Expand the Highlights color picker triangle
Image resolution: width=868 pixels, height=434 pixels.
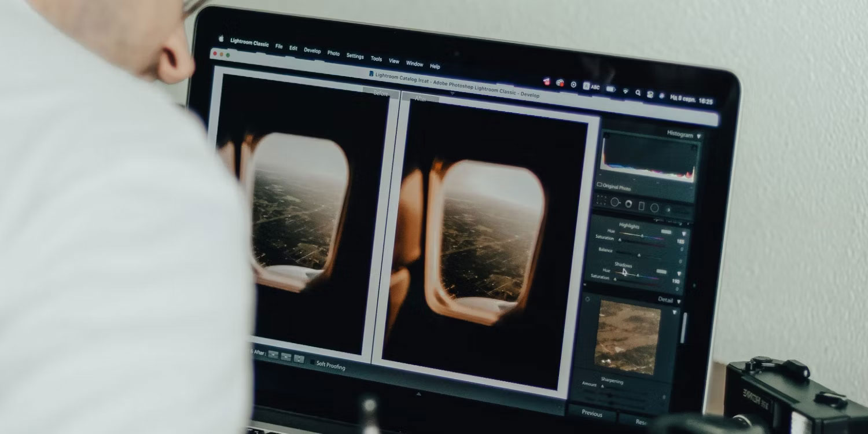683,234
